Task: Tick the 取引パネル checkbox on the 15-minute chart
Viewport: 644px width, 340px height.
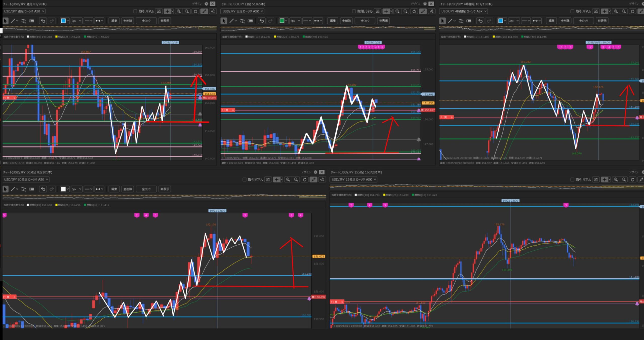Action: coord(572,179)
